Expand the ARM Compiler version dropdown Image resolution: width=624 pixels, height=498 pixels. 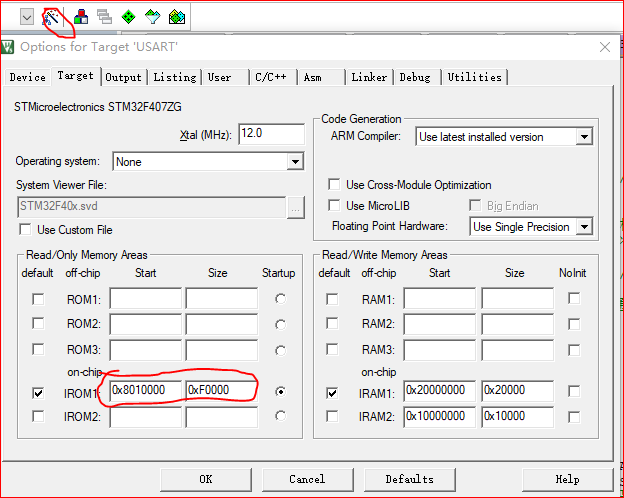pos(584,137)
